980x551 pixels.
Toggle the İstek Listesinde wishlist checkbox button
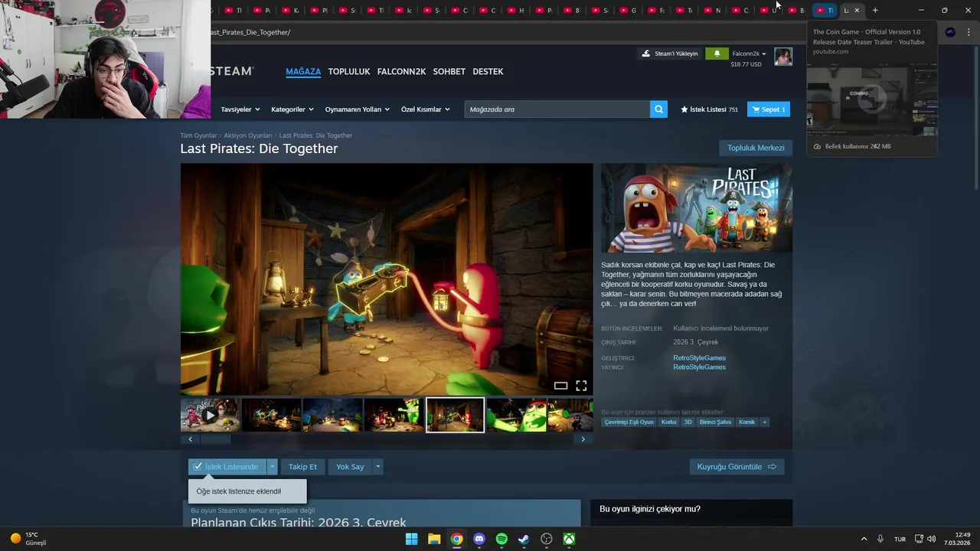click(x=227, y=467)
